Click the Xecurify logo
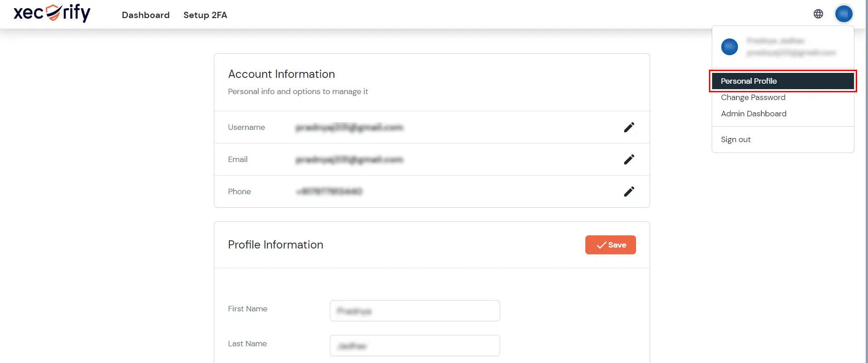The image size is (868, 363). pyautogui.click(x=52, y=14)
